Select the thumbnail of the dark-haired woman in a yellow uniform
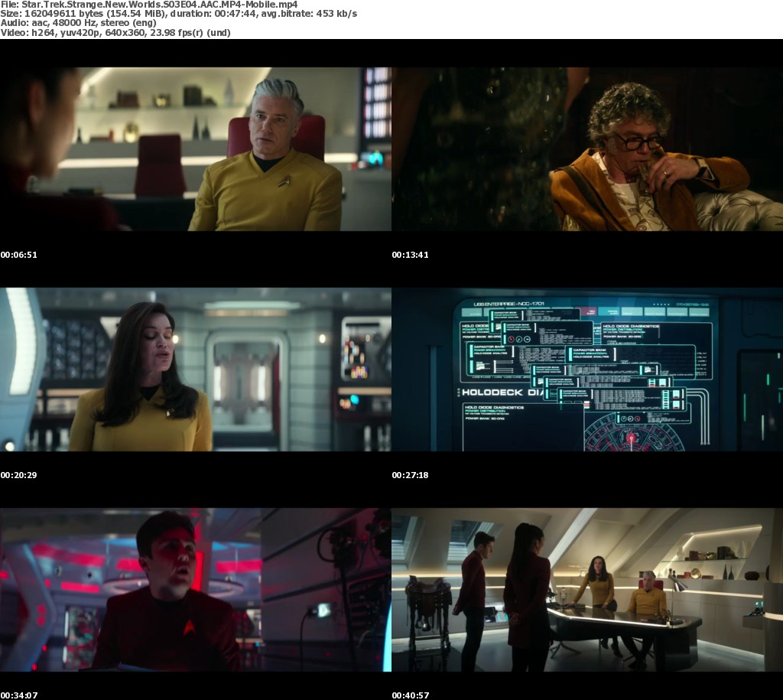This screenshot has width=783, height=700. 196,370
